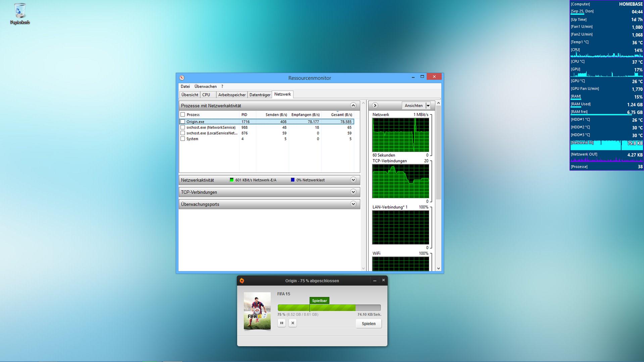This screenshot has width=644, height=362.
Task: Cancel the FIFA 15 download
Action: [293, 323]
